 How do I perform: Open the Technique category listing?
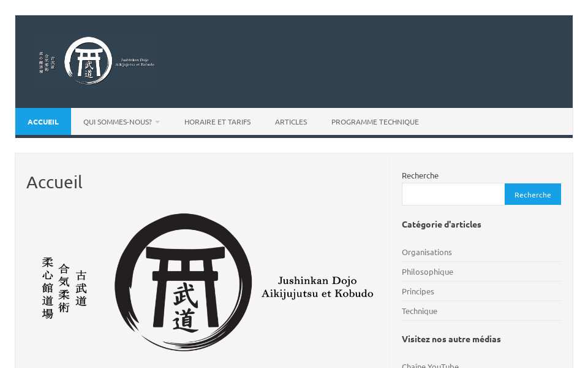coord(420,311)
